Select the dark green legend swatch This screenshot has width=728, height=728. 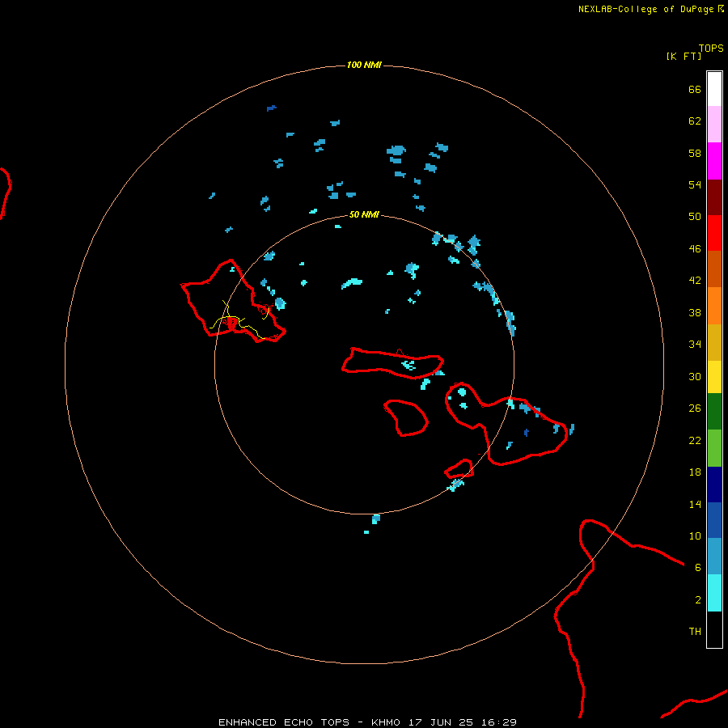[714, 412]
